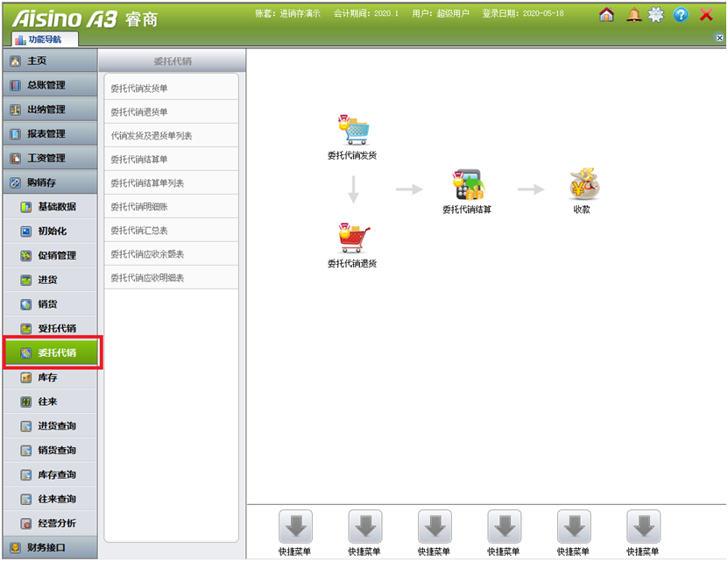The image size is (728, 562).
Task: Click the last 快捷菜单 shortcut arrow
Action: [643, 527]
